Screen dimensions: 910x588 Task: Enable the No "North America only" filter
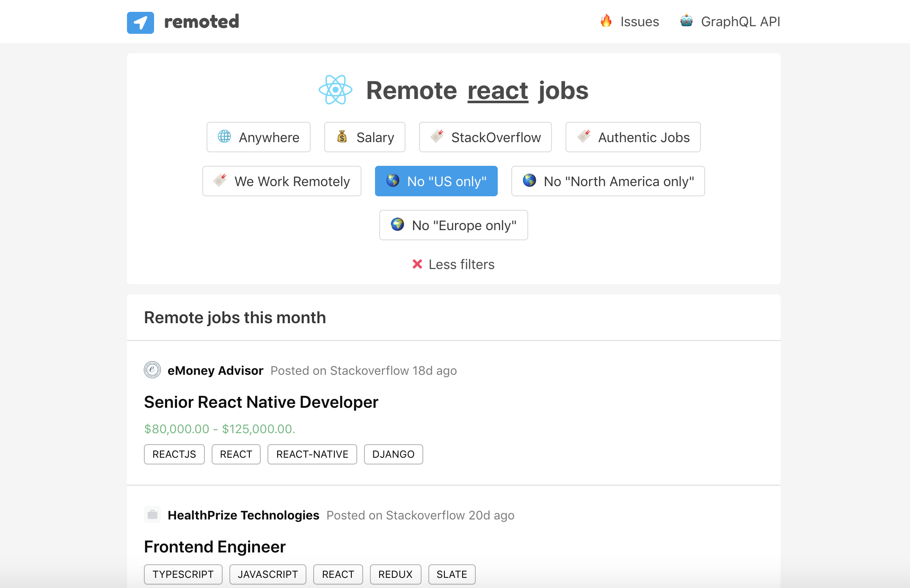point(608,181)
